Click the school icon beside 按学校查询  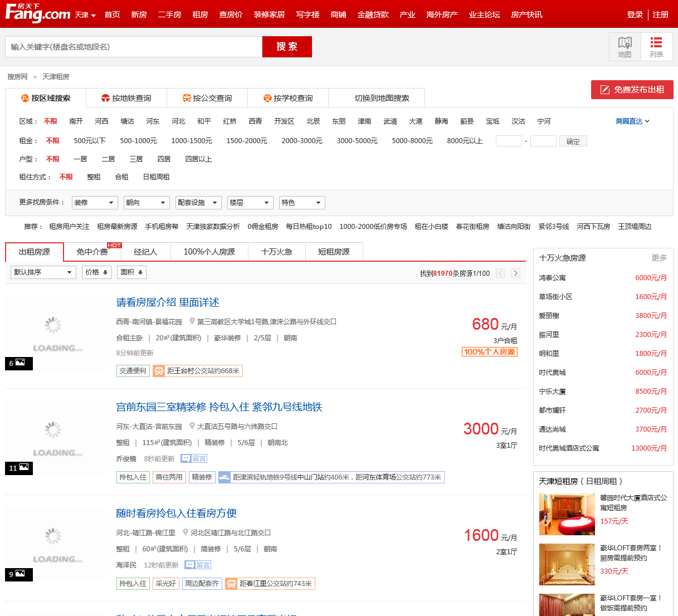pyautogui.click(x=267, y=98)
